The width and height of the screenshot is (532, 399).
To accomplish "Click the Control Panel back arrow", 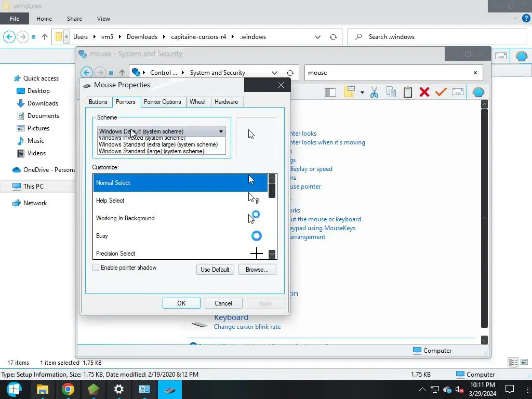I will coord(87,72).
